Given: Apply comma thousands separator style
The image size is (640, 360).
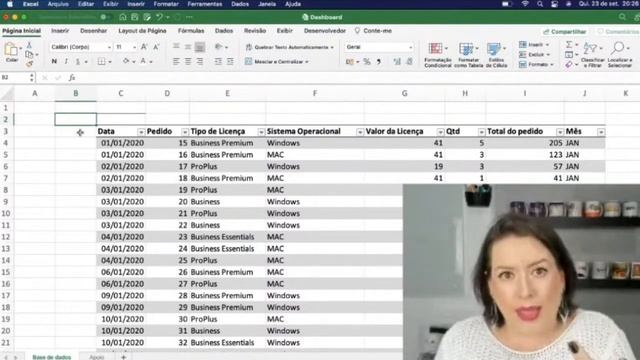Looking at the screenshot, I should point(379,62).
